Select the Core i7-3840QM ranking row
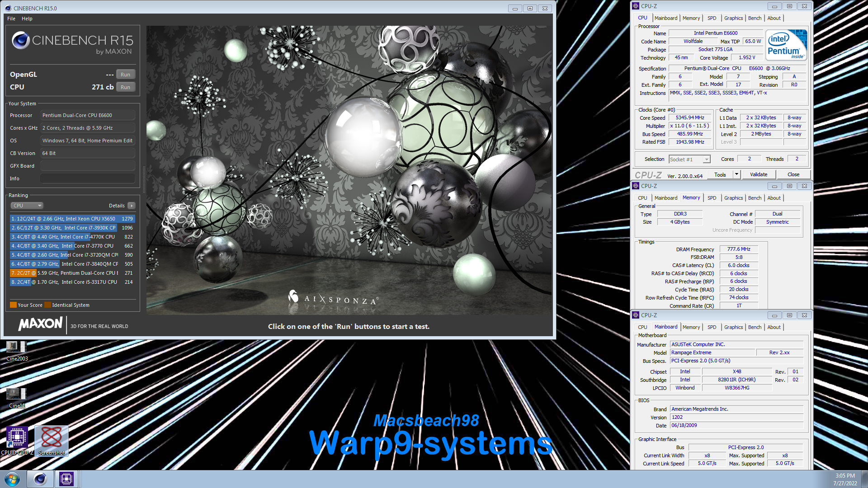Screen dimensions: 868x488 point(72,264)
